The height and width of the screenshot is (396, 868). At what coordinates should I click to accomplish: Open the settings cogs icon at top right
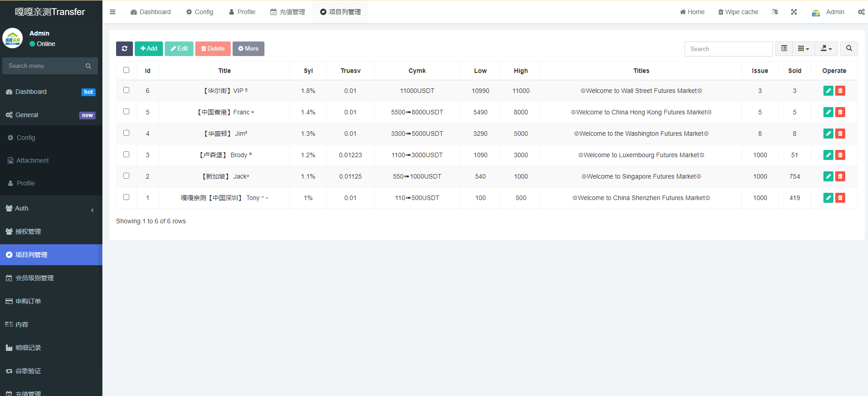point(861,12)
